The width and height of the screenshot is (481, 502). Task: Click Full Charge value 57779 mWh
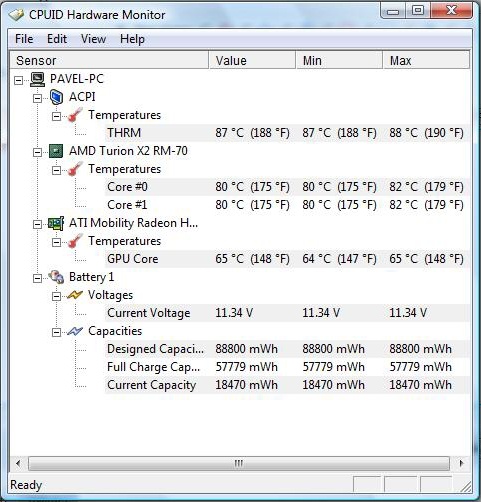246,367
